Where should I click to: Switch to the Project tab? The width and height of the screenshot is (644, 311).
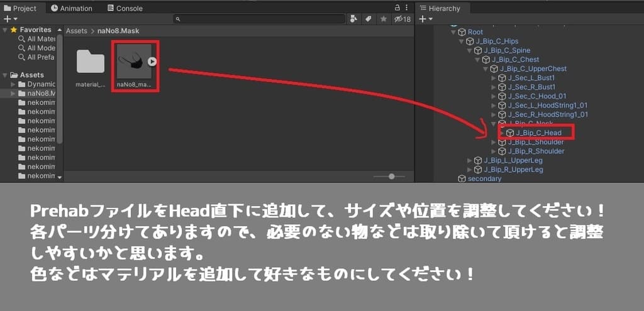[x=21, y=8]
